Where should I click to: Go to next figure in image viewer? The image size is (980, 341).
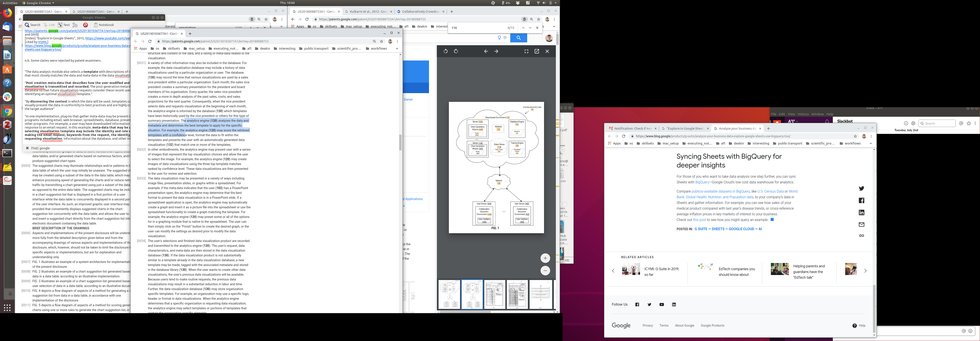click(496, 51)
